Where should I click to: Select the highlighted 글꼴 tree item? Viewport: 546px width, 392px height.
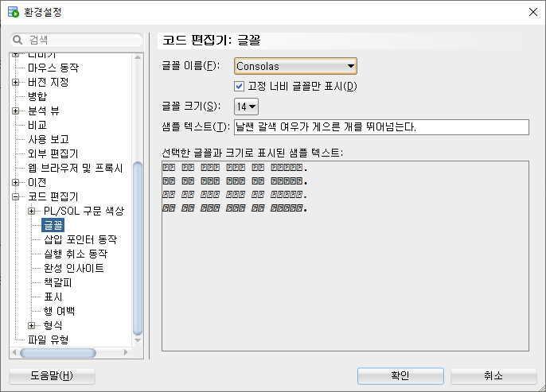(x=53, y=225)
